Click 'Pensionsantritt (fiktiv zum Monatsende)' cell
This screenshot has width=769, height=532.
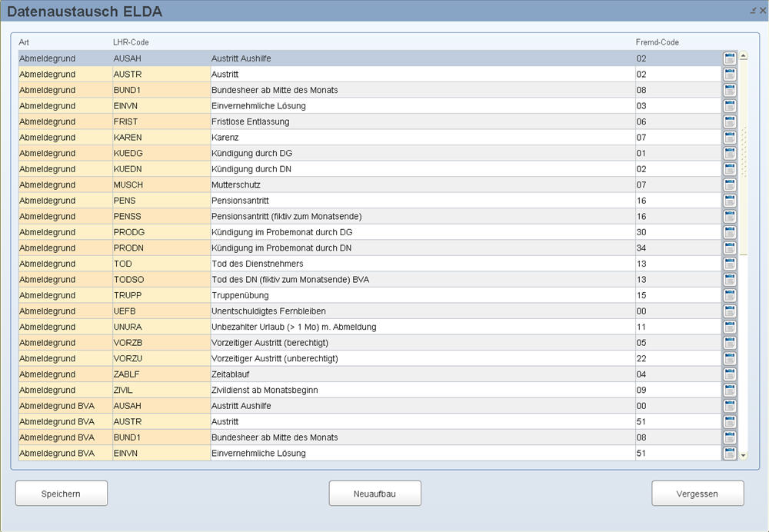(423, 216)
